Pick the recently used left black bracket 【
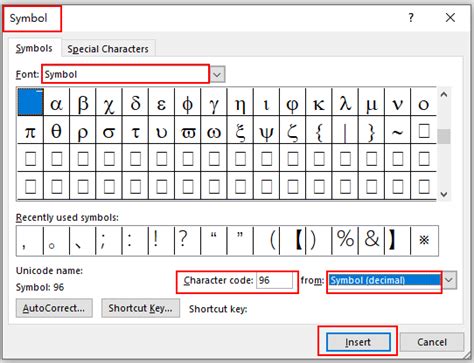Screen dimensions: 474x363 (293, 241)
